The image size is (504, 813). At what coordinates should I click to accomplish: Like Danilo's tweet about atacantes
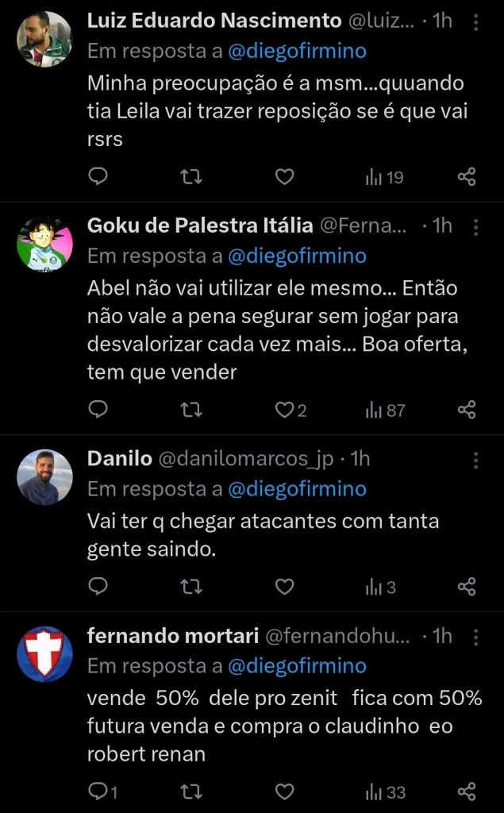pos(284,587)
